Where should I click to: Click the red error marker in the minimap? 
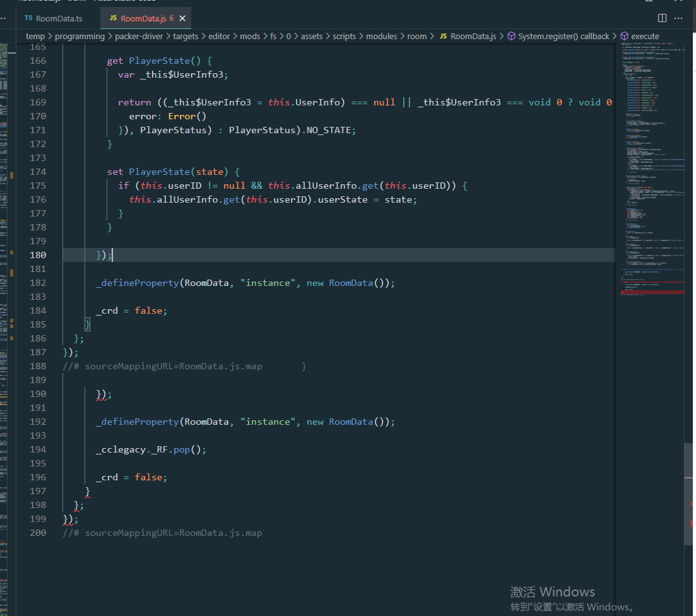coord(652,292)
